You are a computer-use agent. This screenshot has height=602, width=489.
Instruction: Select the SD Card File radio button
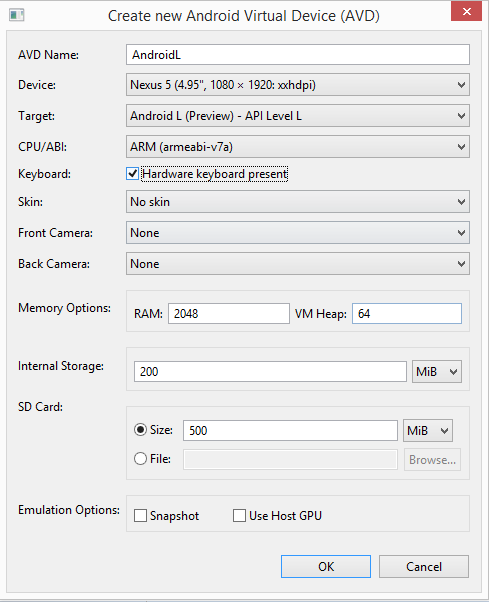coord(140,459)
